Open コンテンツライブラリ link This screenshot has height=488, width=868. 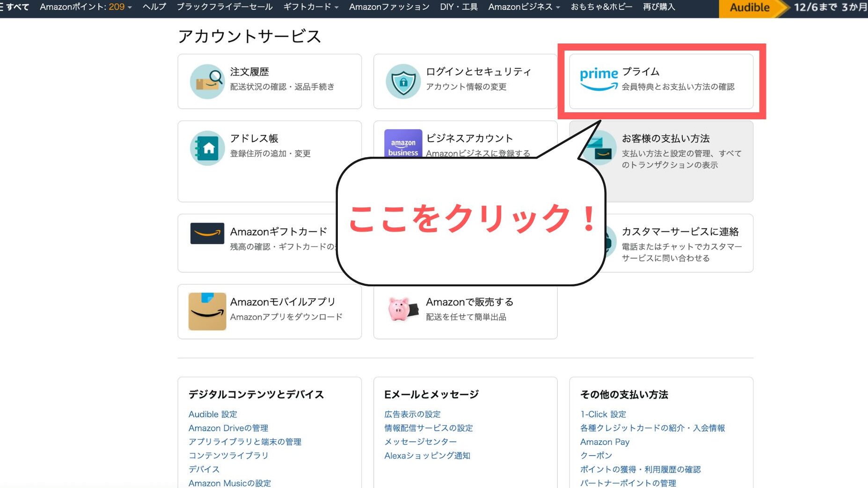pyautogui.click(x=228, y=456)
